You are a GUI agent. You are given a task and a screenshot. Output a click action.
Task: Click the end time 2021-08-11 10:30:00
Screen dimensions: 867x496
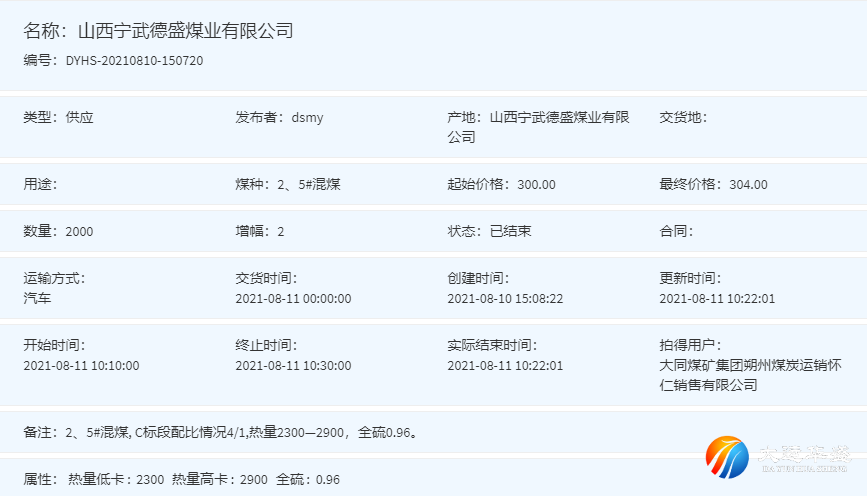point(293,365)
